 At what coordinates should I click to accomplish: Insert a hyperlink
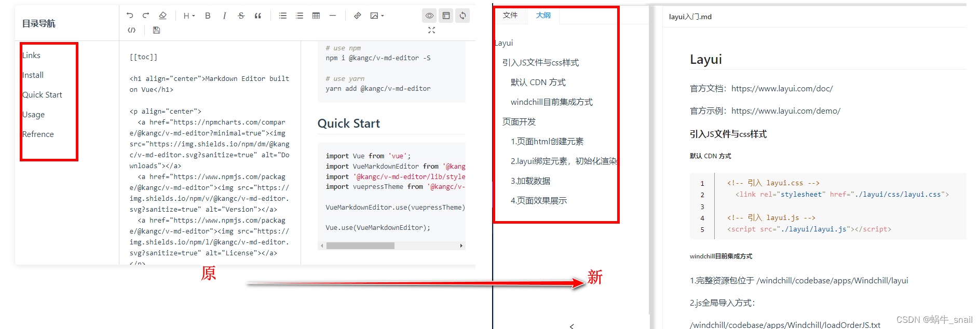pos(358,16)
